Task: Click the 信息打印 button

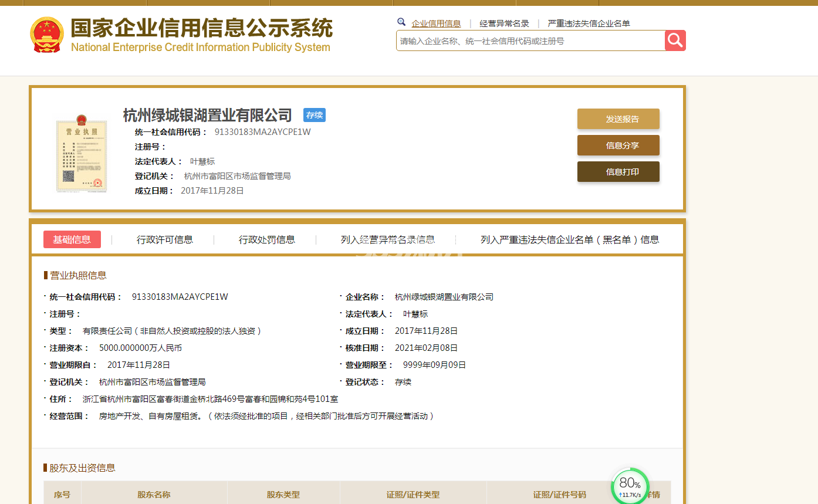Action: click(618, 172)
